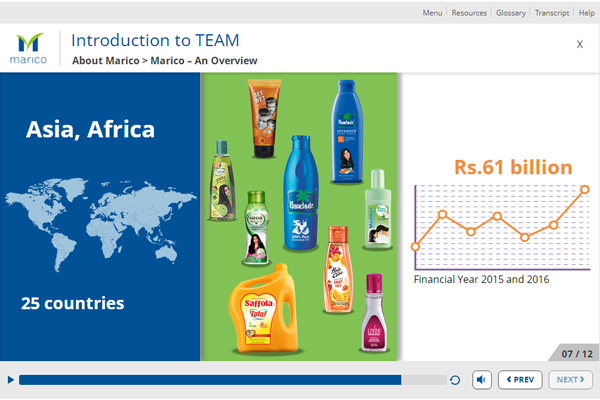Show the Transcript panel
The height and width of the screenshot is (400, 600).
pos(553,13)
